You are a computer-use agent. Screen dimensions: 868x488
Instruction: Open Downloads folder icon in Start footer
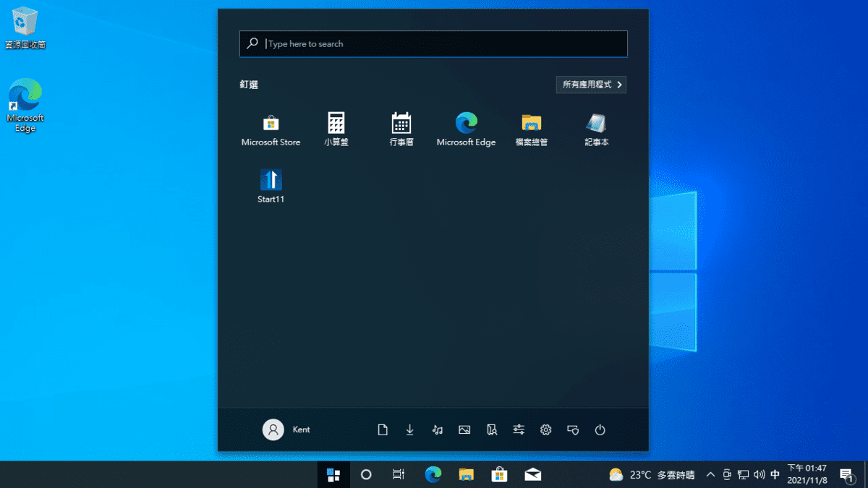click(x=410, y=430)
